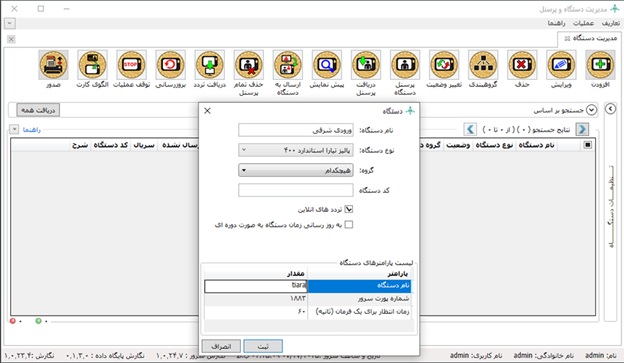Click the Update (بروزرسانی) toolbar icon
The width and height of the screenshot is (624, 363).
coord(170,65)
